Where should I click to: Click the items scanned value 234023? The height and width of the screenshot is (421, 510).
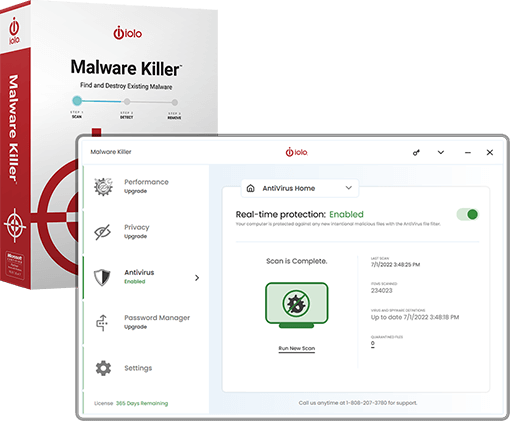coord(382,291)
